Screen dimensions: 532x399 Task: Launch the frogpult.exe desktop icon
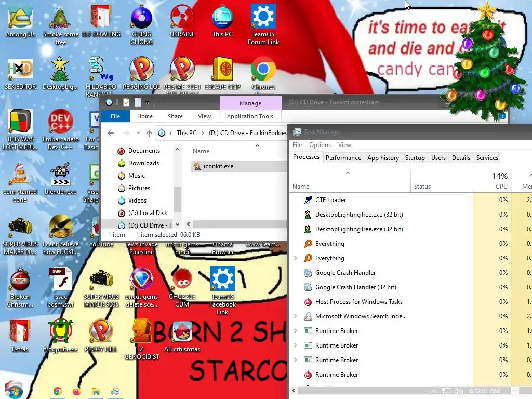61,336
